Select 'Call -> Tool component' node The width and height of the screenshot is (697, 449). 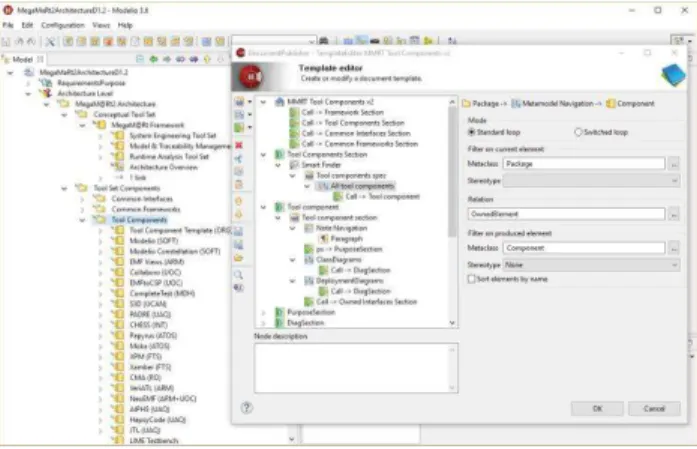[382, 196]
